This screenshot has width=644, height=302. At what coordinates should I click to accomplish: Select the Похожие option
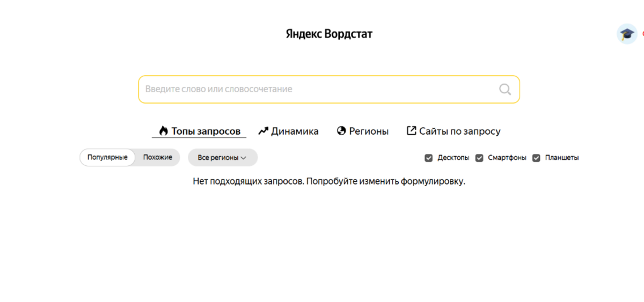[x=158, y=158]
